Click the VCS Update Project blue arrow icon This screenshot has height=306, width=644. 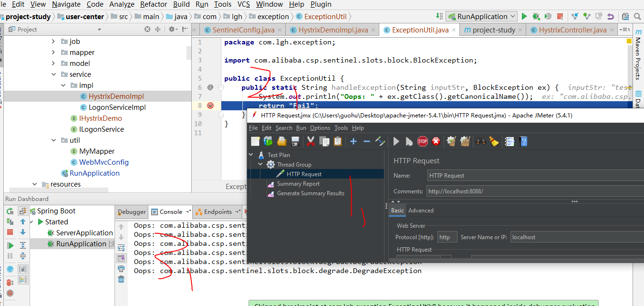[x=575, y=16]
